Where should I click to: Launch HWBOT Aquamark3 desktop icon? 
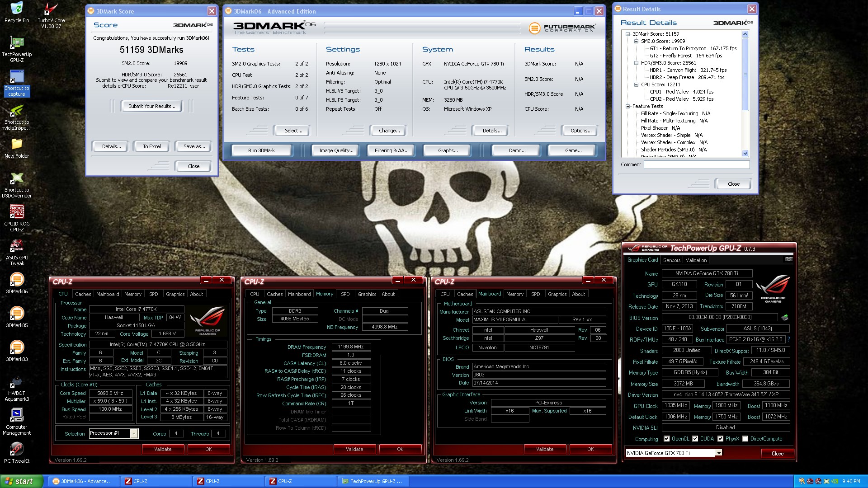[x=17, y=388]
